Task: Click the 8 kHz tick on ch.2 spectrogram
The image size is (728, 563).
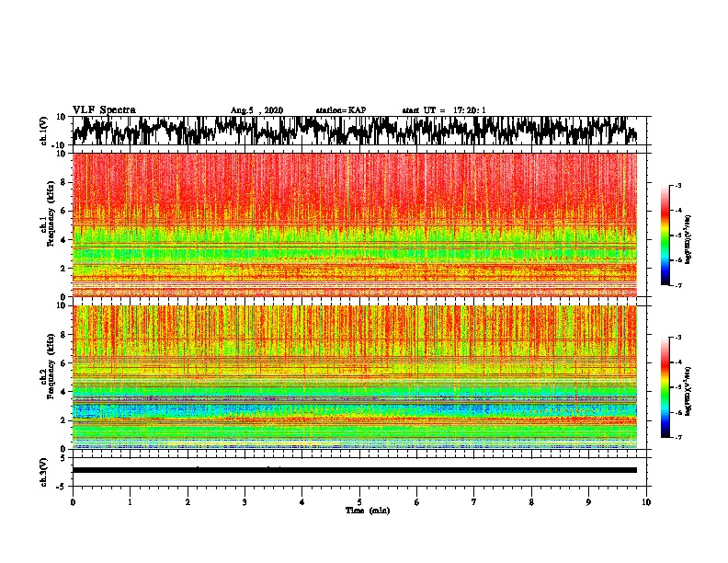Action: click(x=63, y=335)
